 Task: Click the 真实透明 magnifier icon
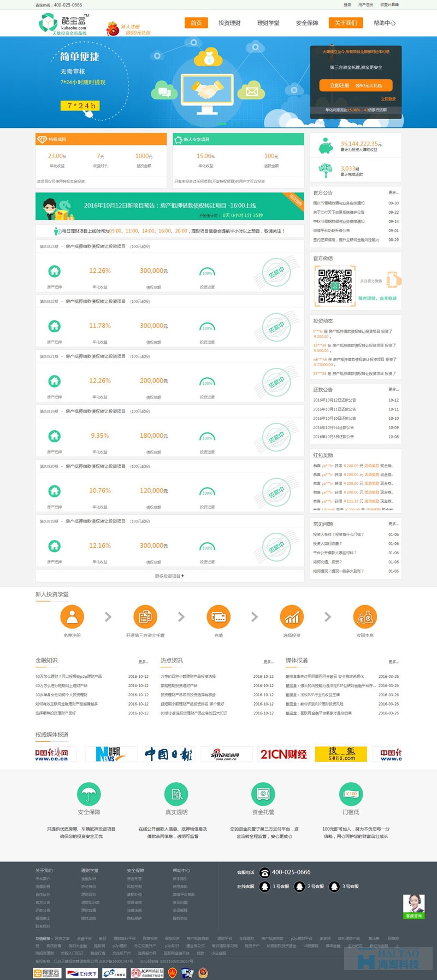tap(176, 794)
